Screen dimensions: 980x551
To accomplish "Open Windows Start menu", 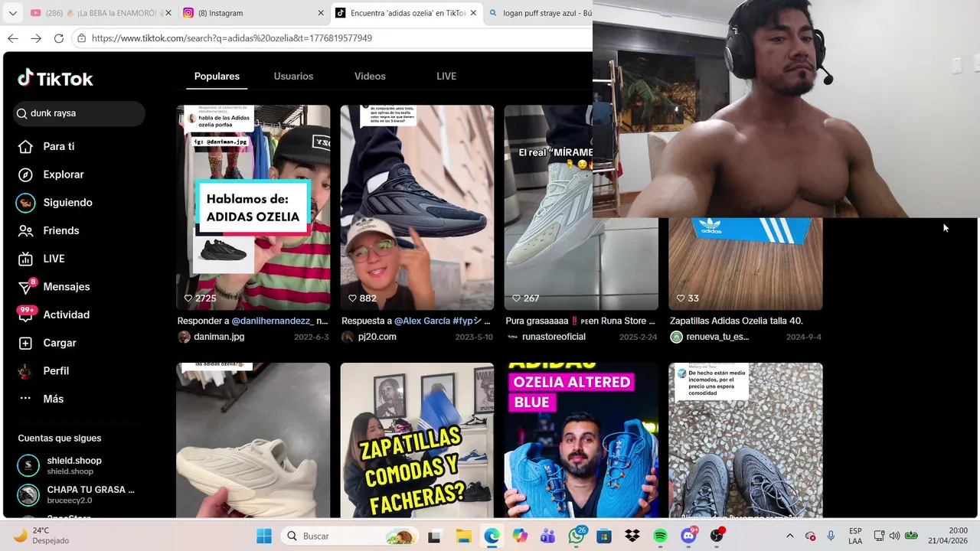I will pyautogui.click(x=264, y=536).
